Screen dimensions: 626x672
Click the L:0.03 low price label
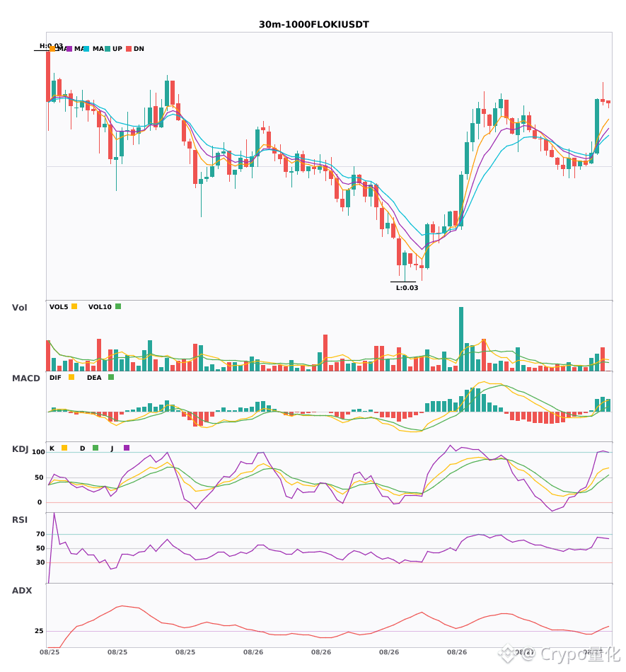tap(407, 288)
